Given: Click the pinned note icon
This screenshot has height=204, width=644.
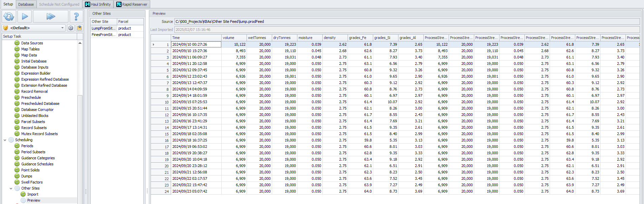Looking at the screenshot, I should click(79, 28).
